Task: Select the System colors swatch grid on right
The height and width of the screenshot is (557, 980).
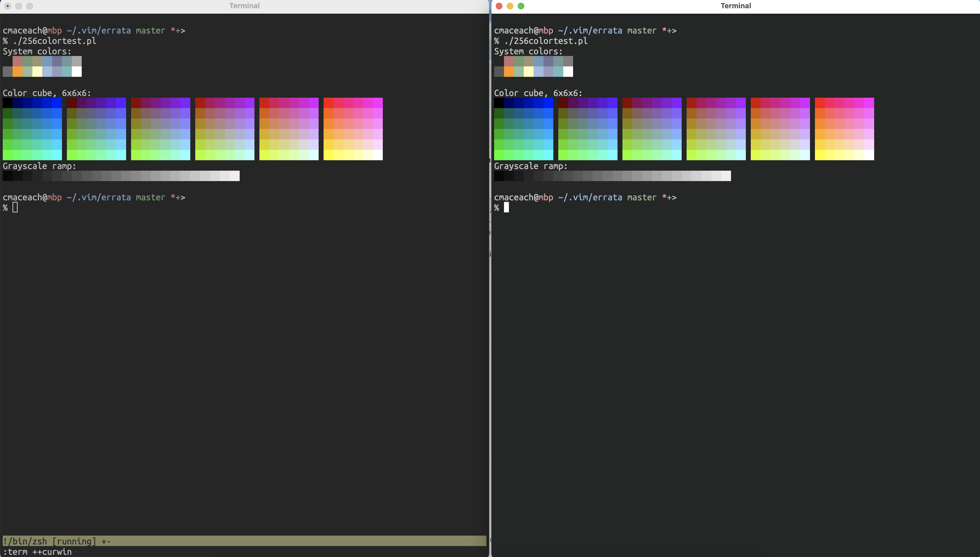Action: 533,67
